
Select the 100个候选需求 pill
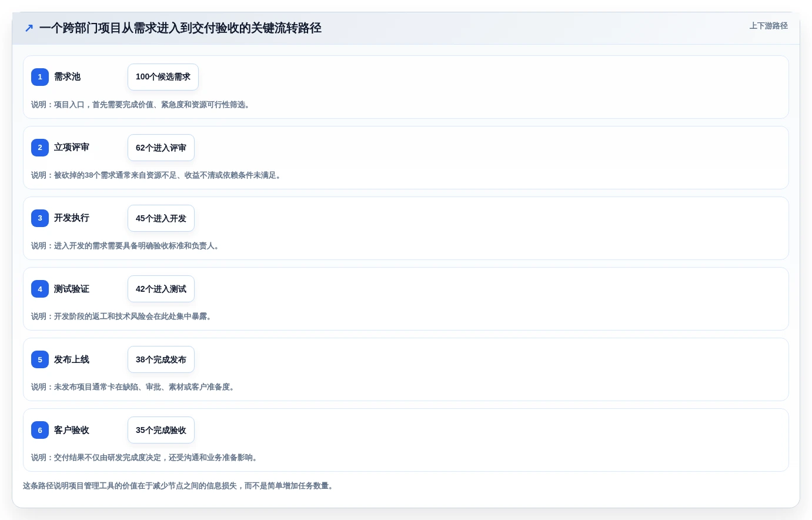point(163,77)
